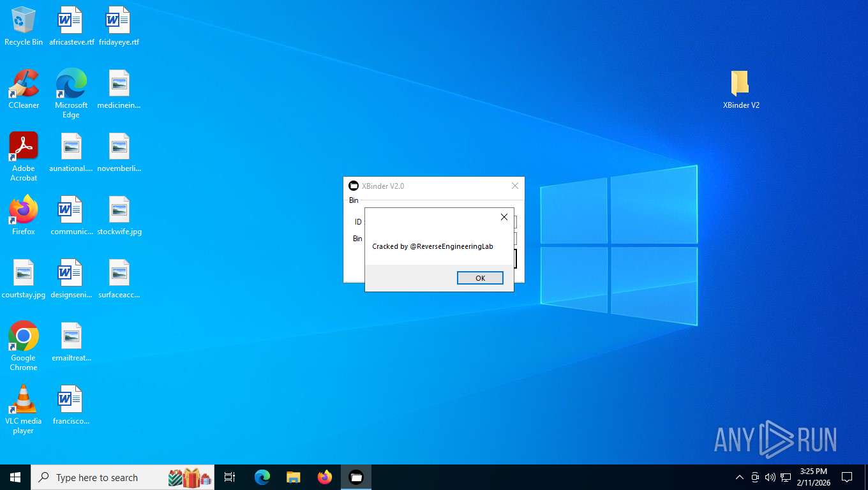This screenshot has height=490, width=868.
Task: Open File Explorer from taskbar
Action: (293, 477)
